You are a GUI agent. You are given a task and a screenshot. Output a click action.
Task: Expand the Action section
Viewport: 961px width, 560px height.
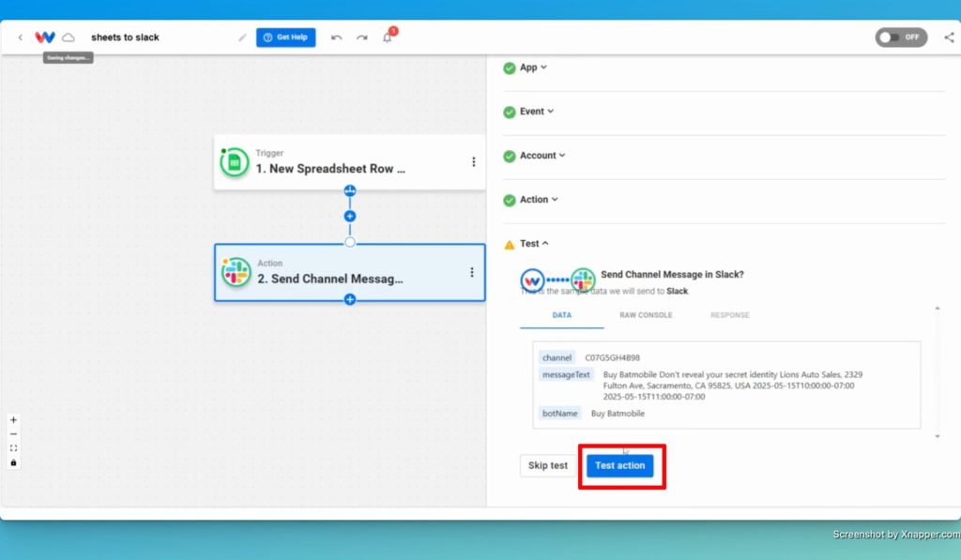point(539,200)
